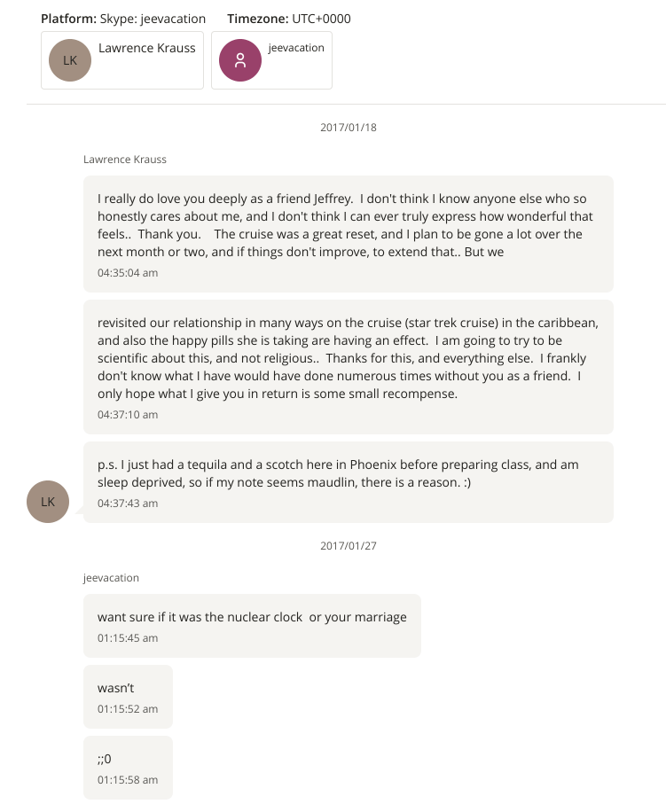The image size is (666, 812).
Task: Click the 04:37:10 am timestamp
Action: [x=128, y=415]
